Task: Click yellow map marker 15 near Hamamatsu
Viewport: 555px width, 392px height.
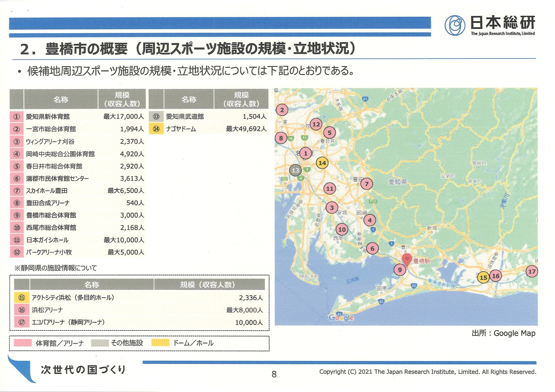Action: click(x=483, y=278)
